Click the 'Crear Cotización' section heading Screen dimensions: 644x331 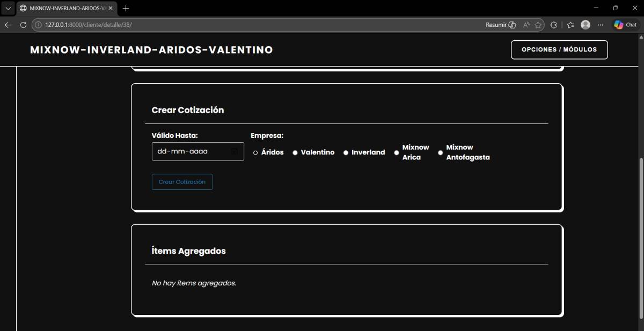click(188, 110)
